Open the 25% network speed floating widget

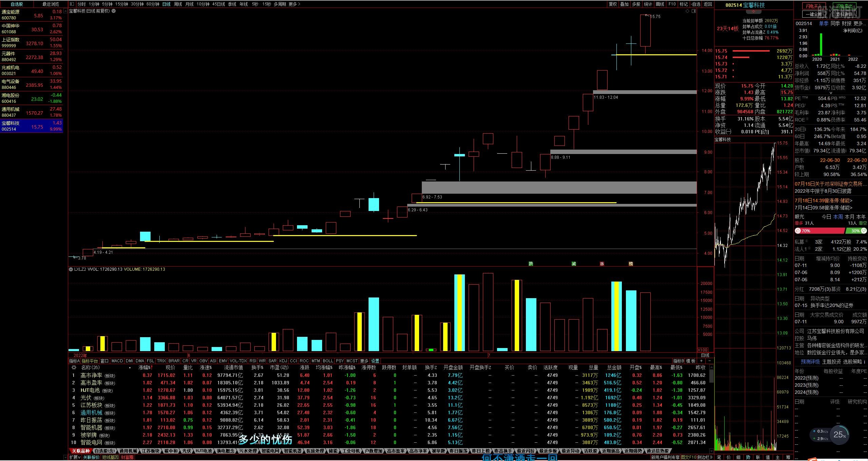[x=840, y=435]
